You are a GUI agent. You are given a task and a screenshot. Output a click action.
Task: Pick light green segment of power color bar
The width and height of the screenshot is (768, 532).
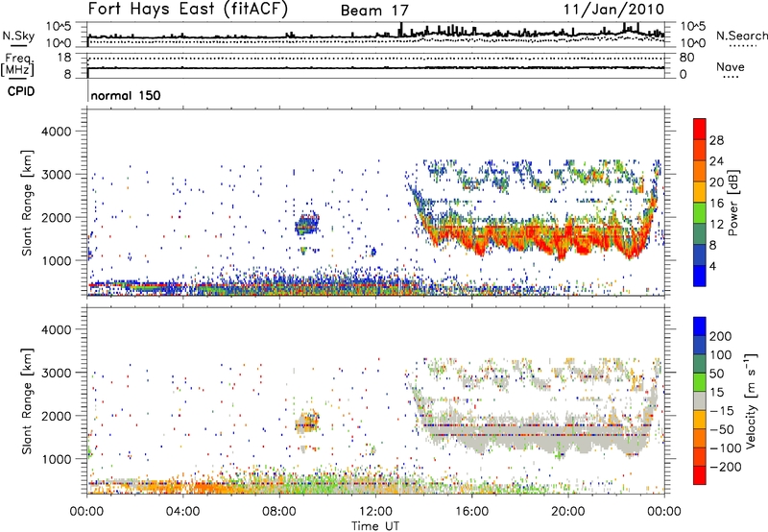(x=700, y=212)
